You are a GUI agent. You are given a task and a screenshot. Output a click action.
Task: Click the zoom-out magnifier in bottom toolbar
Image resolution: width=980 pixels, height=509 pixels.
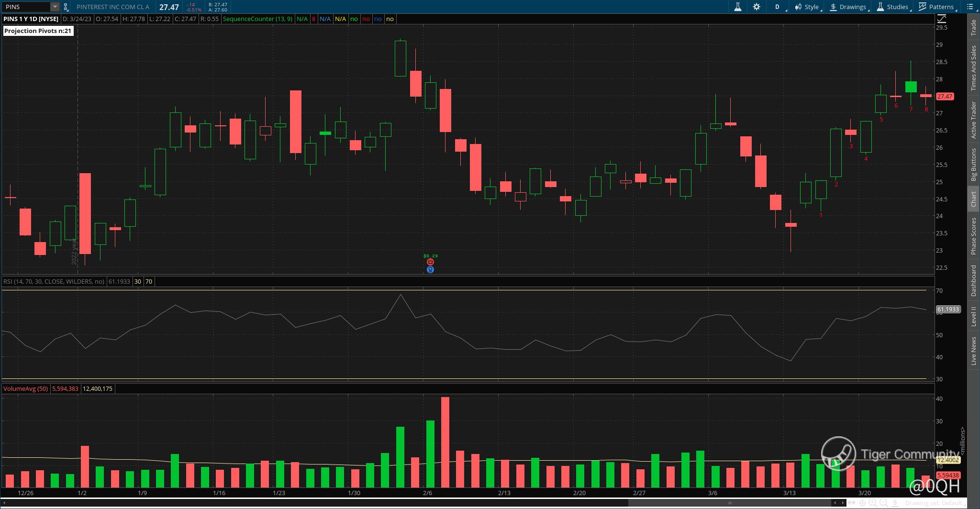[884, 503]
